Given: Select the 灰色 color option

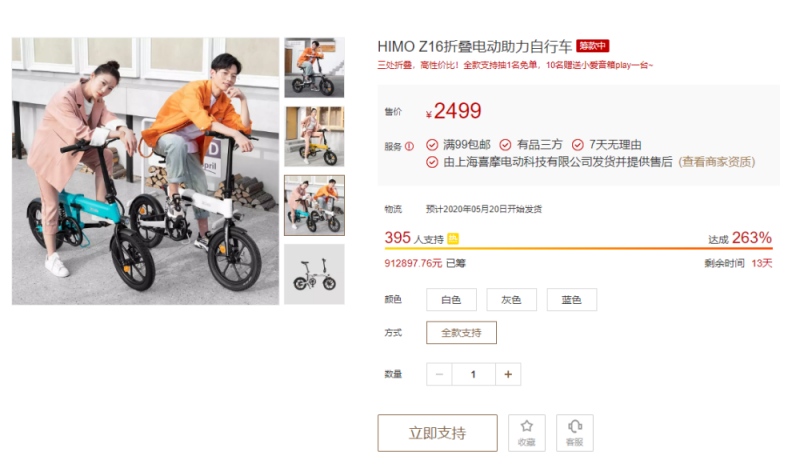Looking at the screenshot, I should click(x=511, y=299).
